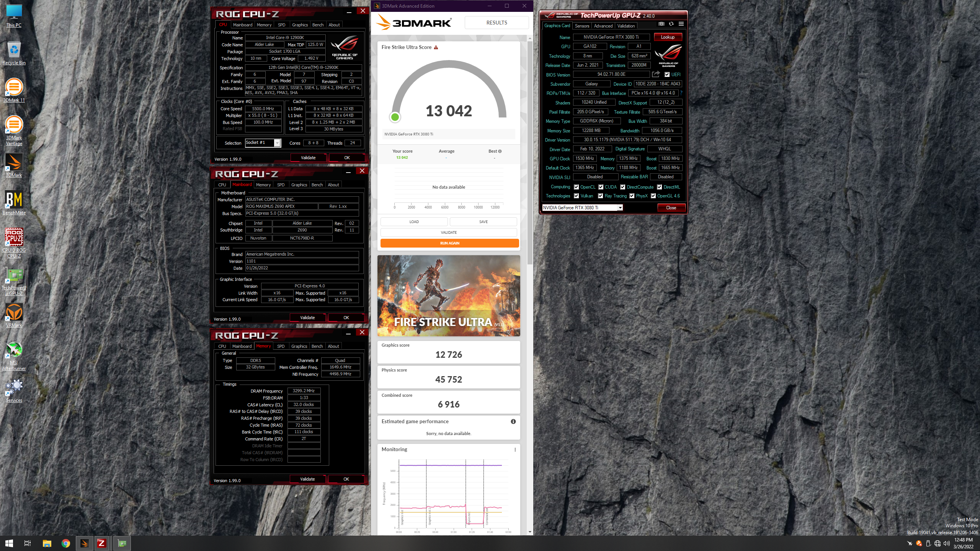Toggle the DirectCompute checkbox
The width and height of the screenshot is (980, 551).
pyautogui.click(x=623, y=187)
